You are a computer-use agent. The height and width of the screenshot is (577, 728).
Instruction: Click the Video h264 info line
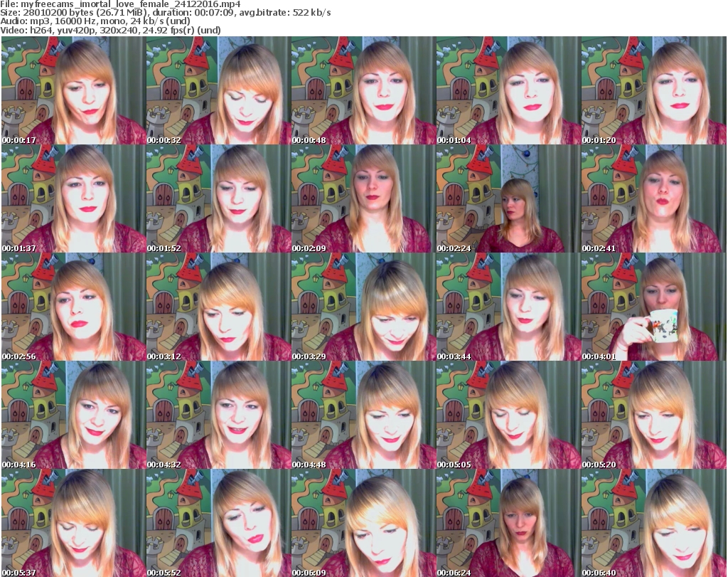(110, 30)
